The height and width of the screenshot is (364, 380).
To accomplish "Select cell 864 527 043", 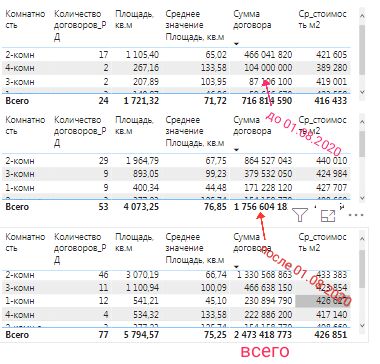I will [x=268, y=161].
